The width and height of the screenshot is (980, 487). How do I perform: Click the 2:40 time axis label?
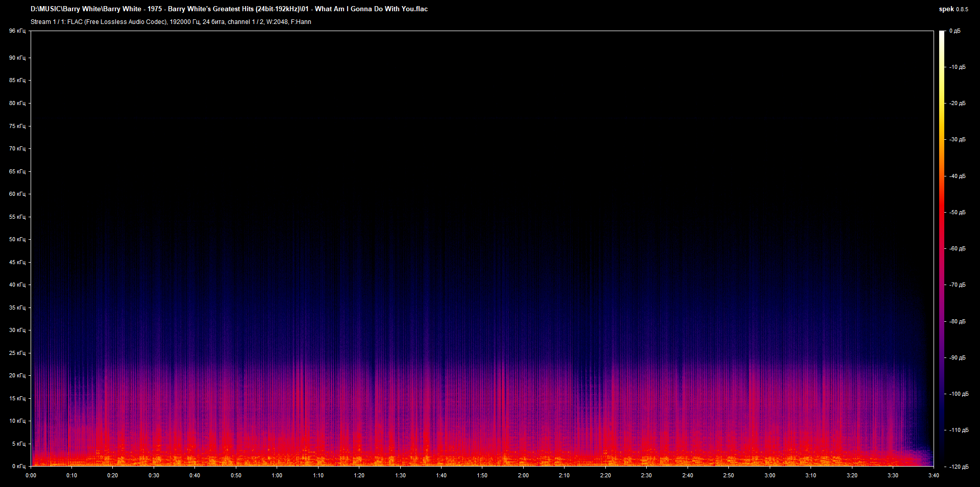(688, 475)
